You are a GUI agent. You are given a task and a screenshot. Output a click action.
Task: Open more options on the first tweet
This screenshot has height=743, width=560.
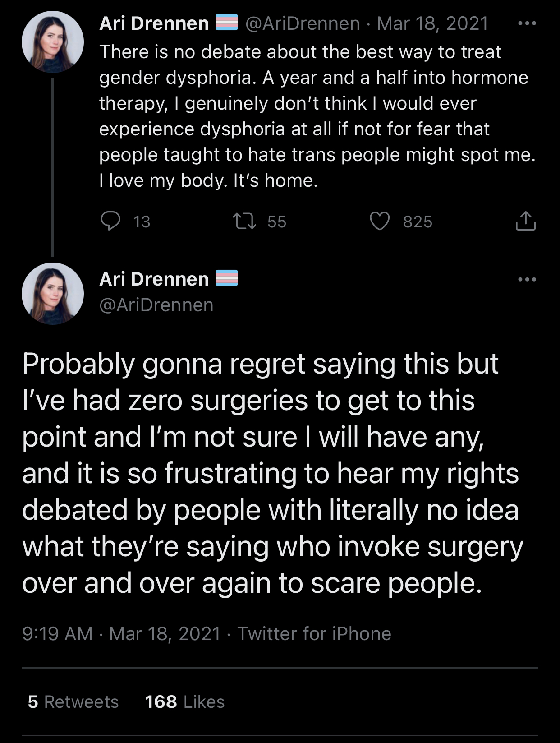527,23
